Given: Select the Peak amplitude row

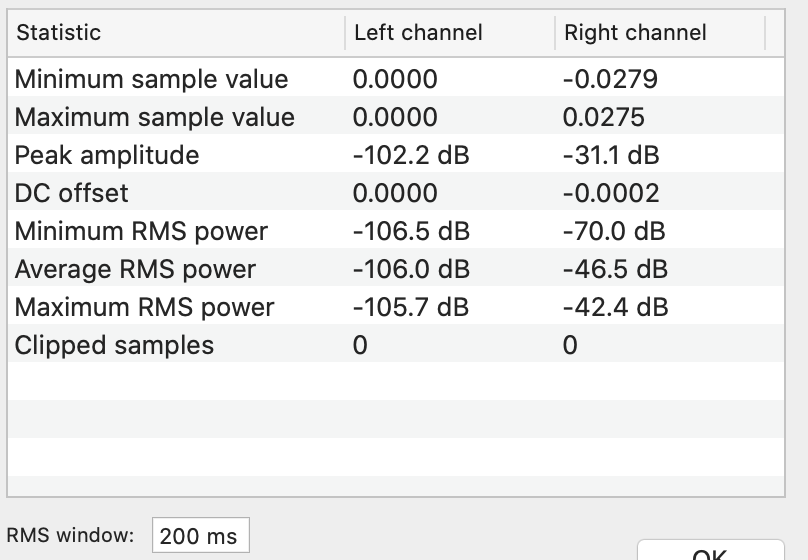Looking at the screenshot, I should click(396, 155).
